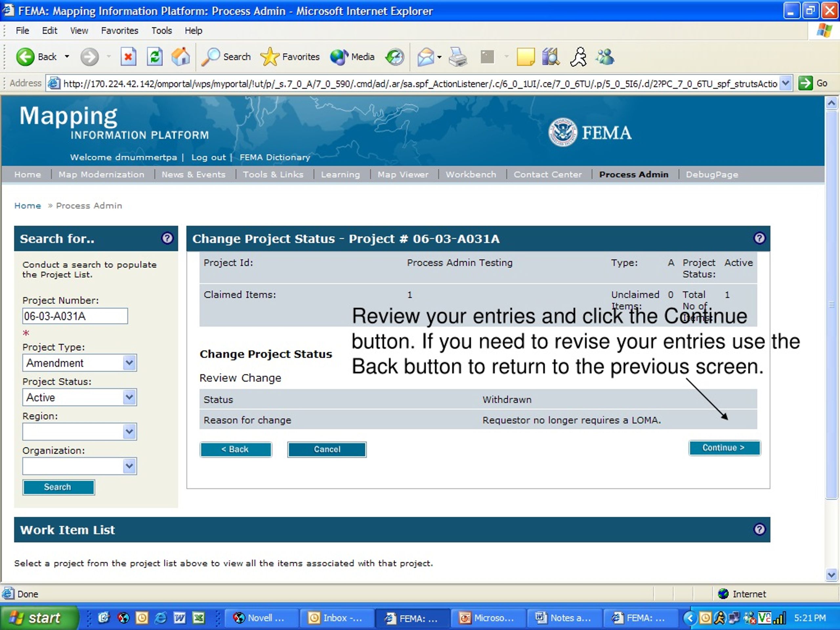Click the Show Desktop quick launch icon
840x630 pixels.
(104, 618)
